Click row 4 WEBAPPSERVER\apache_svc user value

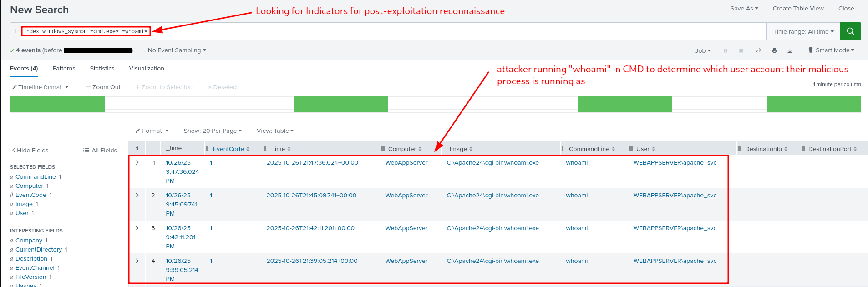(675, 261)
